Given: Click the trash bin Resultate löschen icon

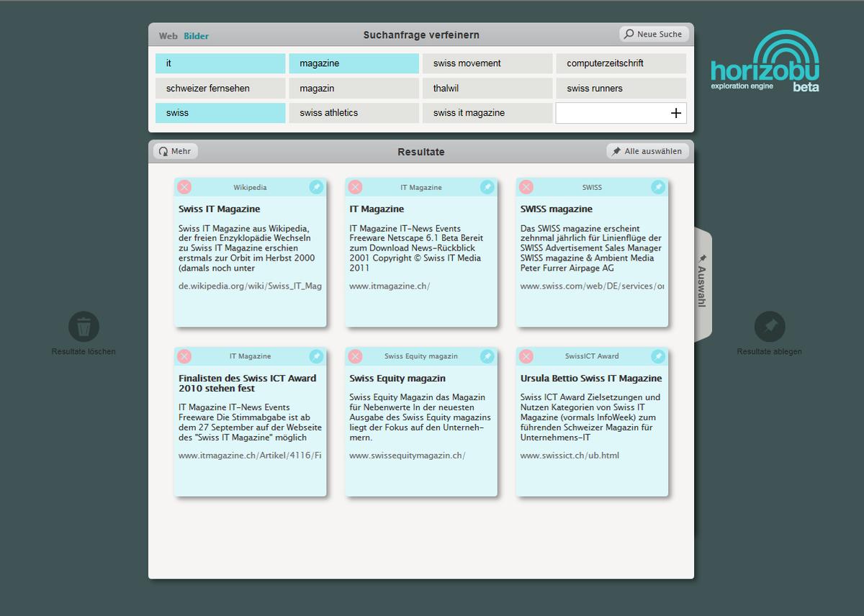Looking at the screenshot, I should point(84,327).
